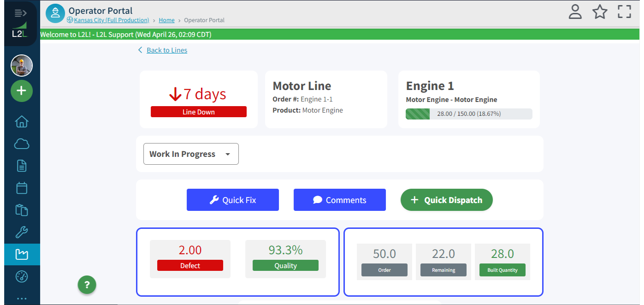Click the Quick Fix button
This screenshot has width=644, height=305.
(233, 200)
